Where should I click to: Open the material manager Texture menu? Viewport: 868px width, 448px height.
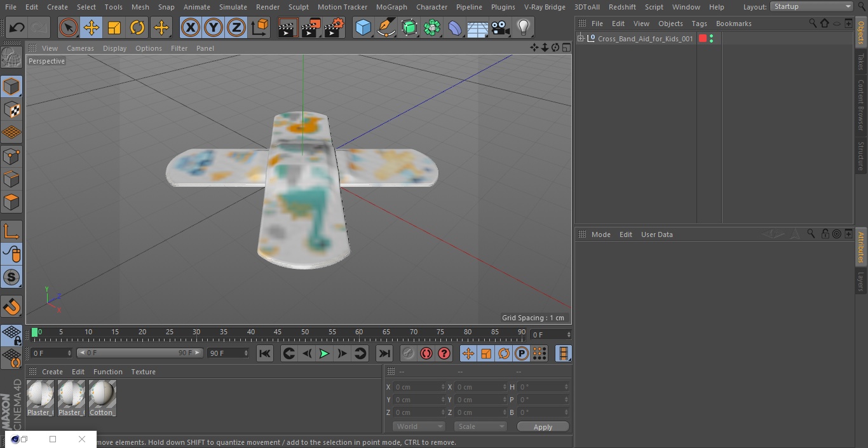pyautogui.click(x=144, y=372)
